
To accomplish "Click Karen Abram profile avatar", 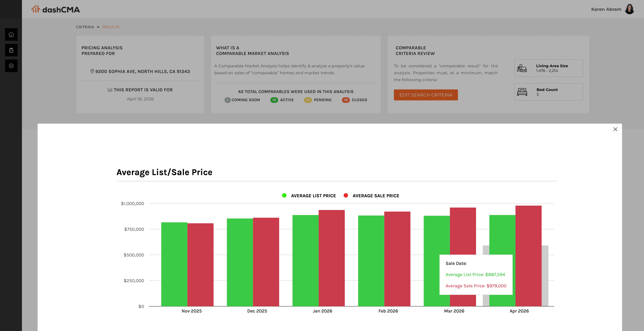I will click(x=629, y=9).
